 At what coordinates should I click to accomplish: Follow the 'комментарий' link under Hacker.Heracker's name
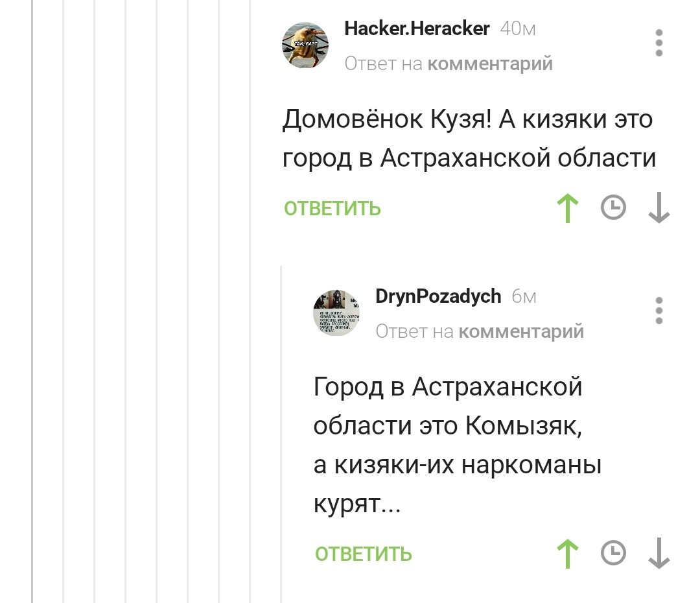click(491, 64)
